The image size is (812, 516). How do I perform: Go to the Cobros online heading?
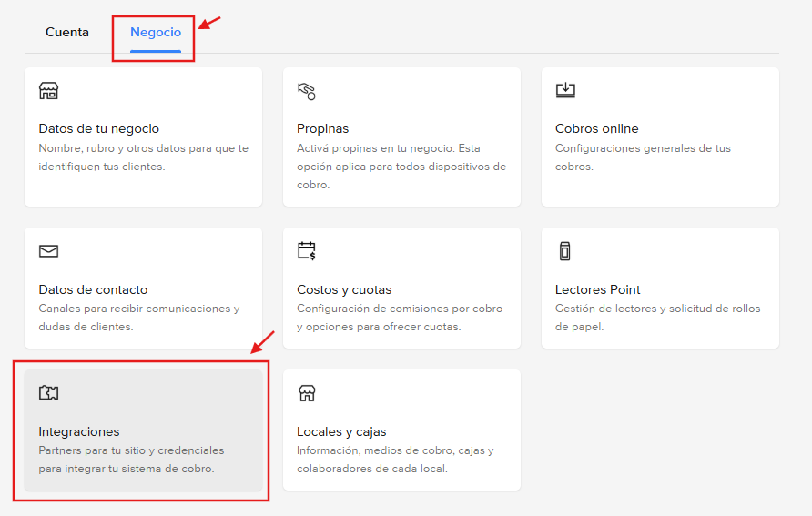[x=596, y=128]
